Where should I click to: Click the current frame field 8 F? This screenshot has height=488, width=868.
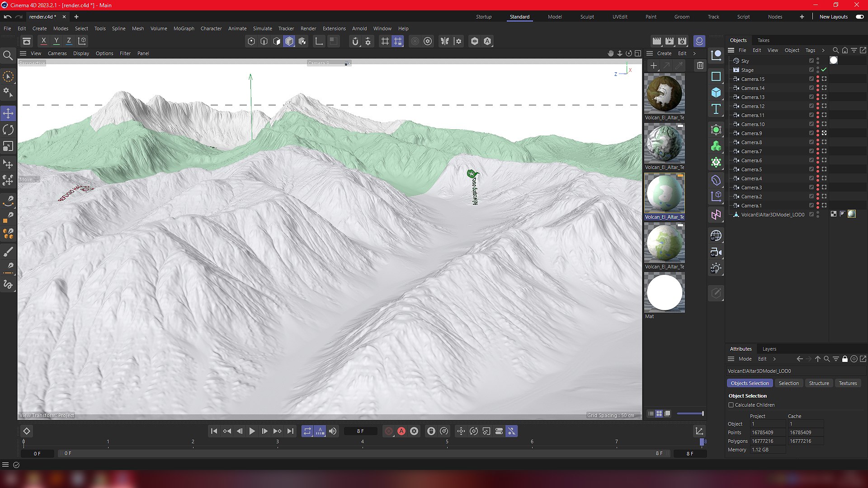click(361, 432)
